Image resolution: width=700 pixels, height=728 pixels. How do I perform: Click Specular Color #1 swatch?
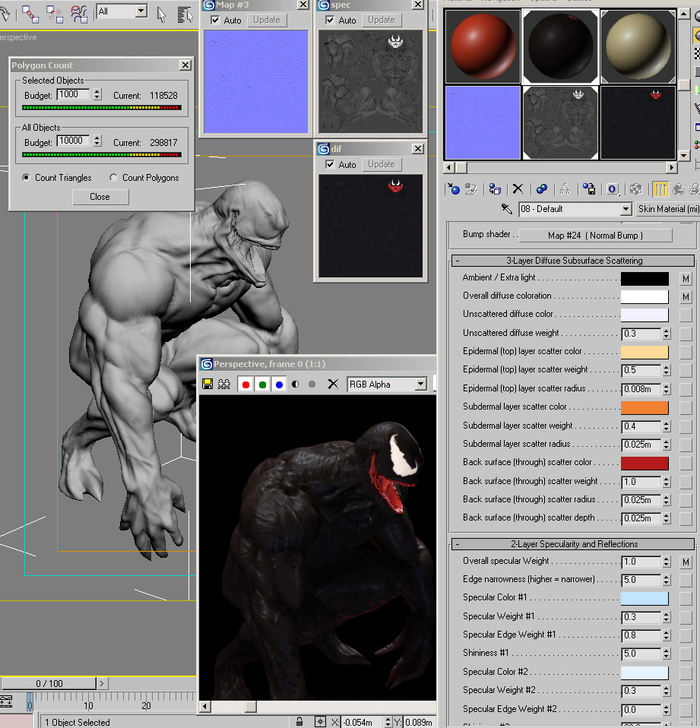[x=645, y=598]
